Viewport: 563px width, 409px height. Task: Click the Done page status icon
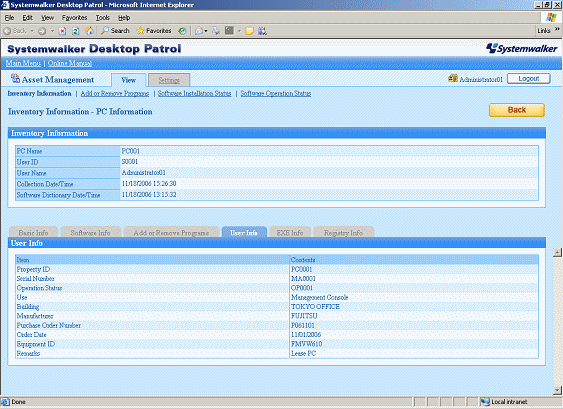point(5,401)
